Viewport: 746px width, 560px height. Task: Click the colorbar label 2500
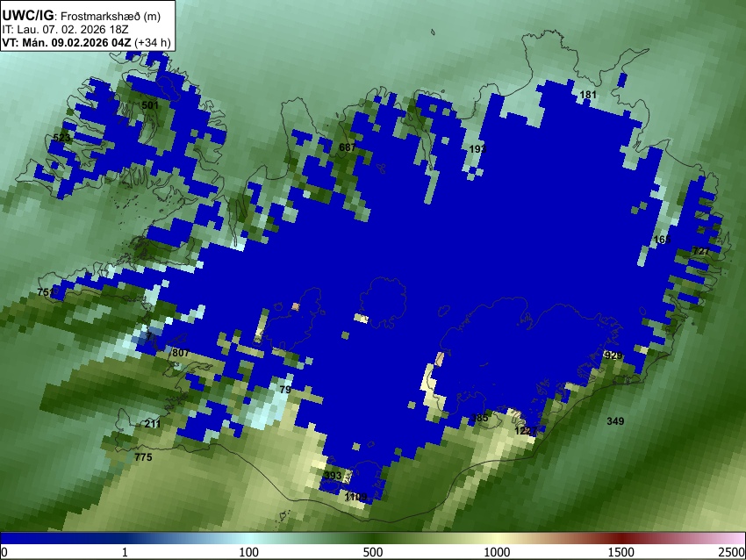click(x=732, y=552)
